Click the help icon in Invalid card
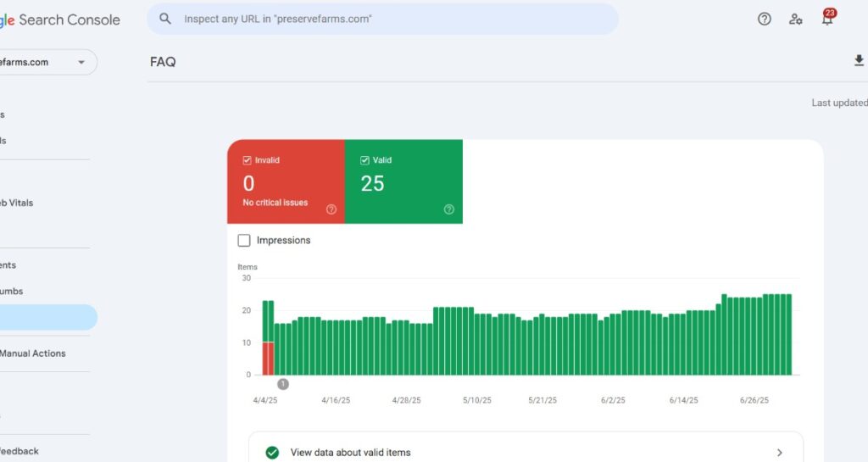Viewport: 868px width, 462px height. 331,209
